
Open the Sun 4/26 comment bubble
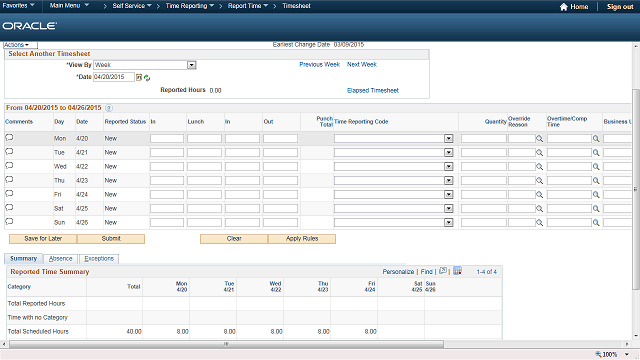click(9, 221)
